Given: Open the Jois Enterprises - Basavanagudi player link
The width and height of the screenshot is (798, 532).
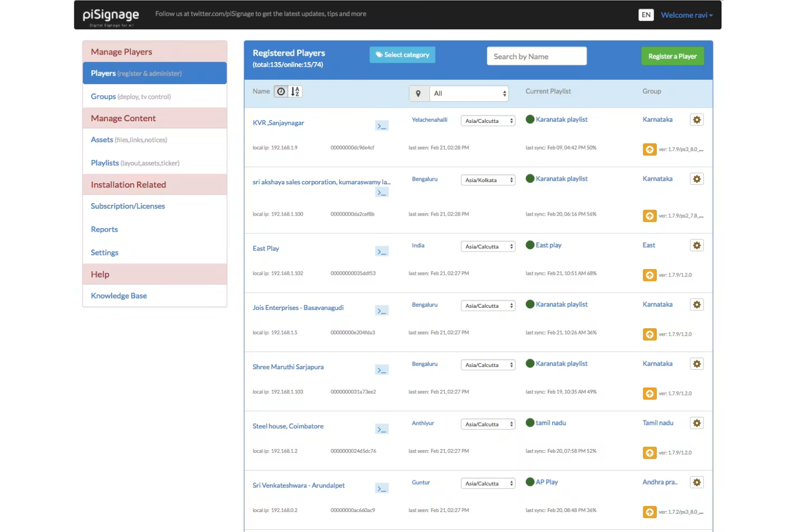Looking at the screenshot, I should click(x=298, y=308).
